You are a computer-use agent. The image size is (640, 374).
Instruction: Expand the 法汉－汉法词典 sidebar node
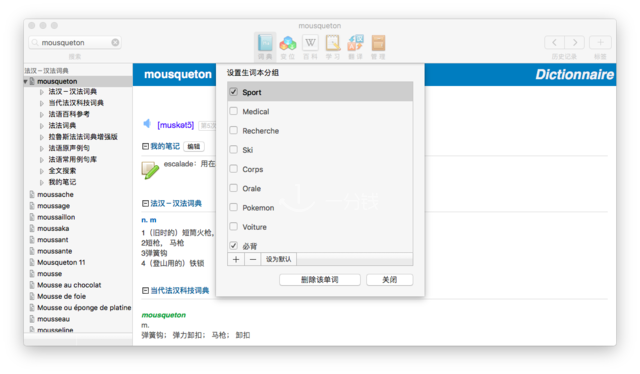pyautogui.click(x=42, y=92)
